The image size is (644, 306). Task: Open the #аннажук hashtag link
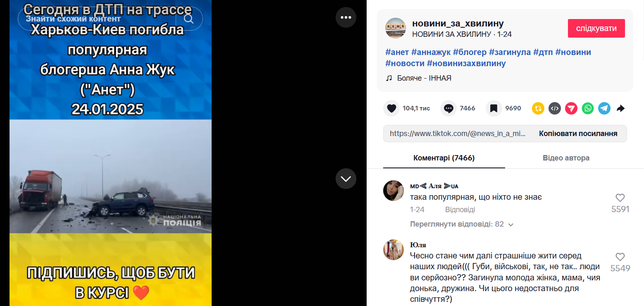[x=431, y=52]
